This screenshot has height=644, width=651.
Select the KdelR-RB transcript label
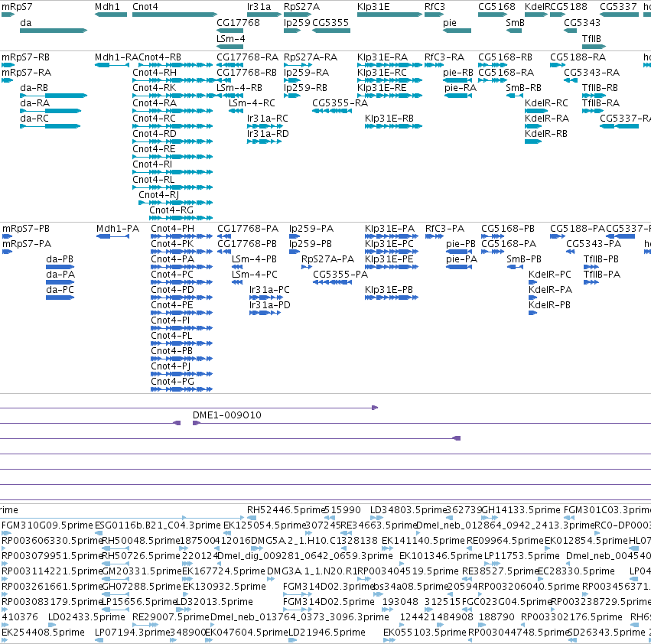click(546, 134)
